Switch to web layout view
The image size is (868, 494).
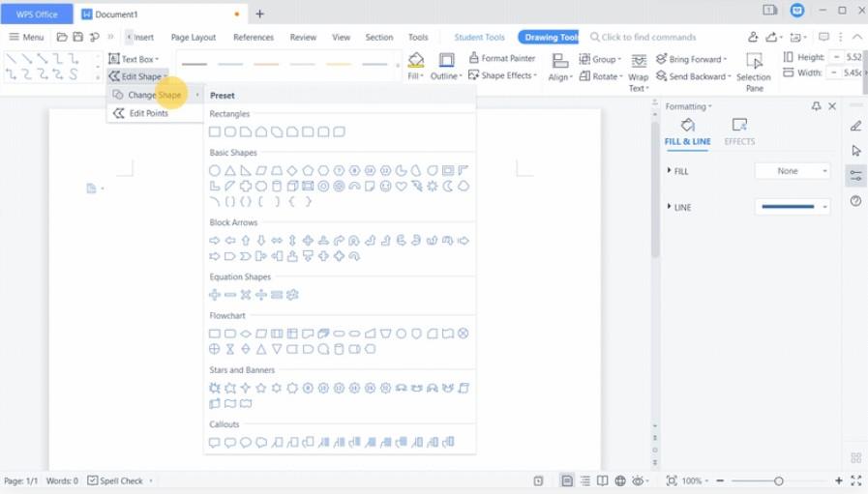pyautogui.click(x=620, y=480)
